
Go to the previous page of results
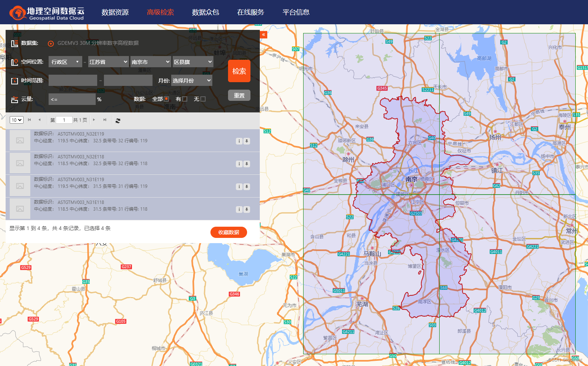point(39,120)
